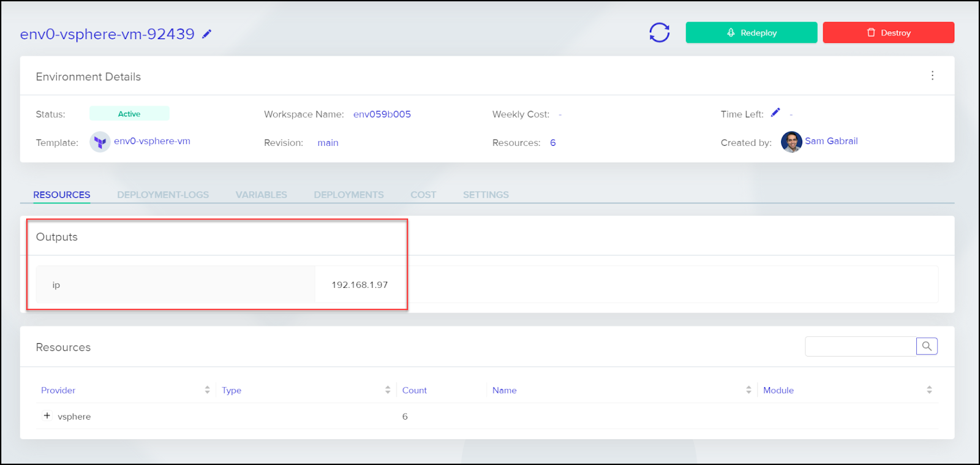This screenshot has width=980, height=465.
Task: Sort resources by Module column
Action: click(x=929, y=390)
